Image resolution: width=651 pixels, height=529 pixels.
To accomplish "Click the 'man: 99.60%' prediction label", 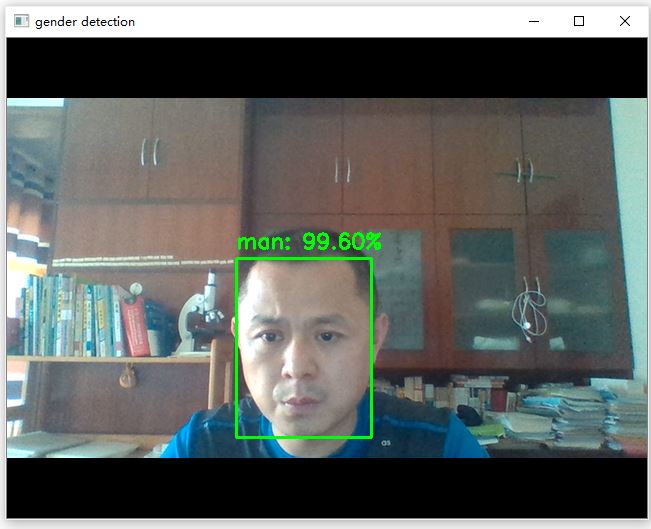I will pyautogui.click(x=309, y=241).
